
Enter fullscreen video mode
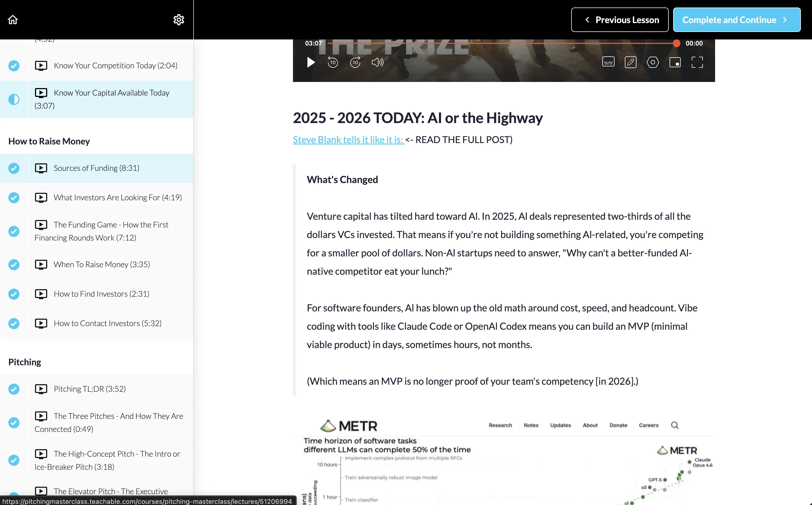[698, 62]
